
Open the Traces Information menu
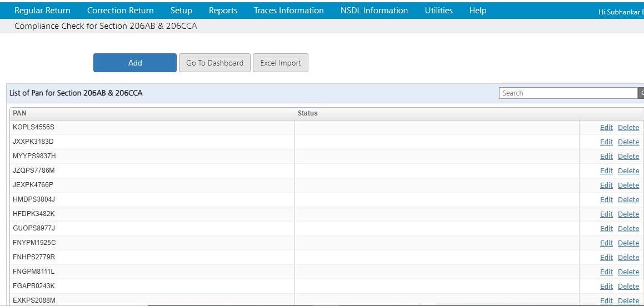pos(289,11)
